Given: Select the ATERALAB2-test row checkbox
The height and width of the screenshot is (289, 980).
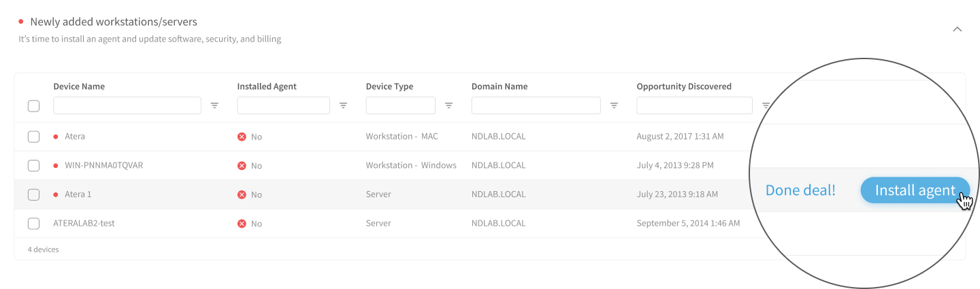Looking at the screenshot, I should click(x=33, y=223).
